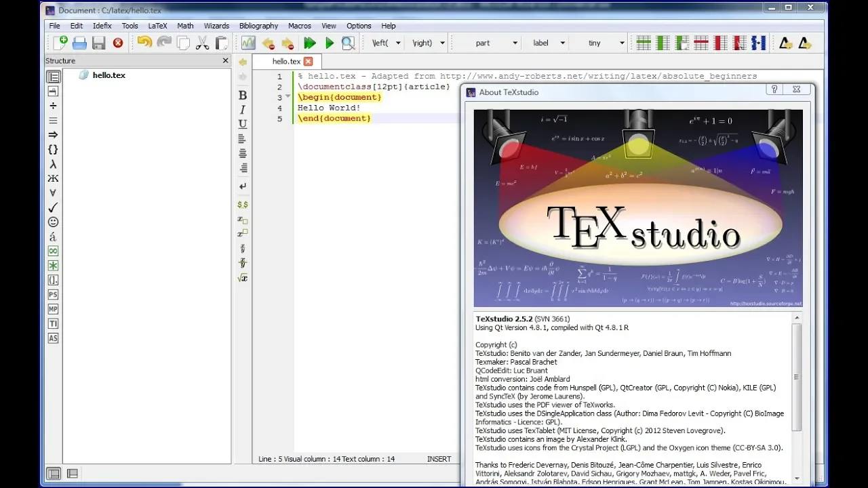Toggle the side panel button in status bar
Screen dimensions: 868x488
click(x=54, y=474)
